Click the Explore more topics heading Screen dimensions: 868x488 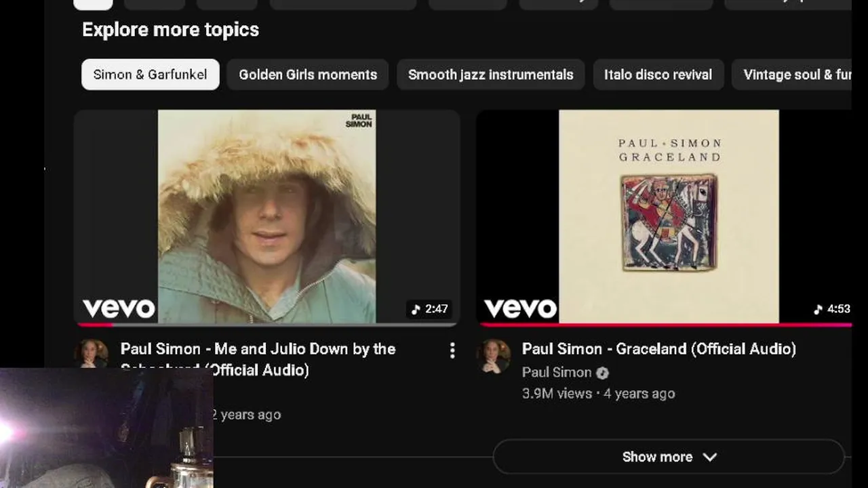[170, 30]
